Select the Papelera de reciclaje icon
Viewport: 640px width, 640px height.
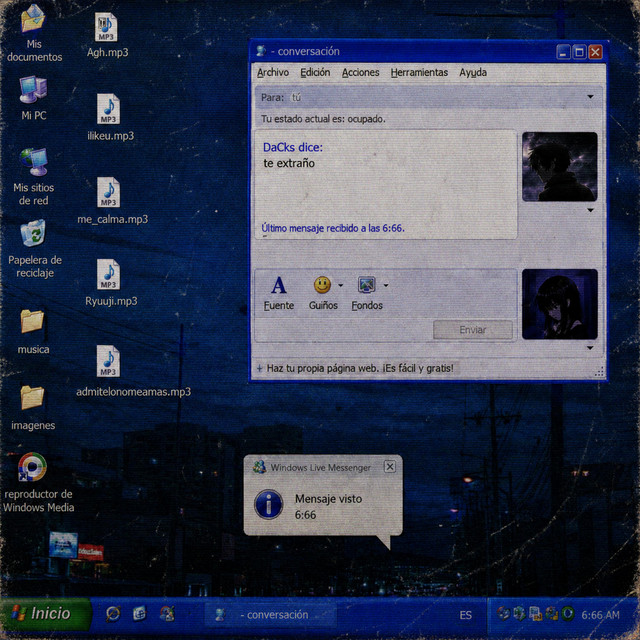coord(33,233)
